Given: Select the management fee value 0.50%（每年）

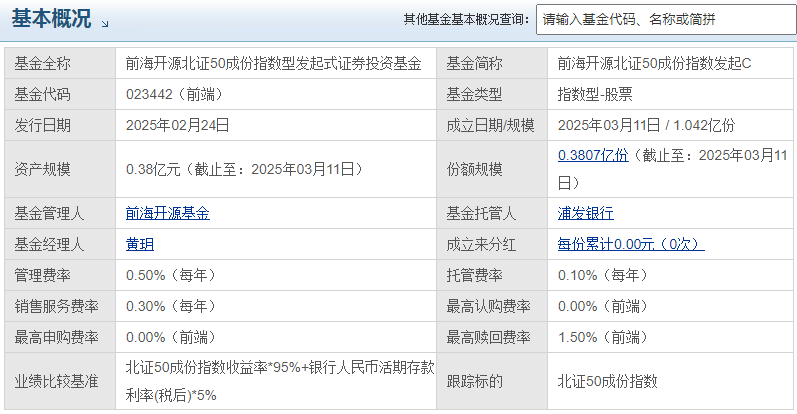Looking at the screenshot, I should click(171, 275).
